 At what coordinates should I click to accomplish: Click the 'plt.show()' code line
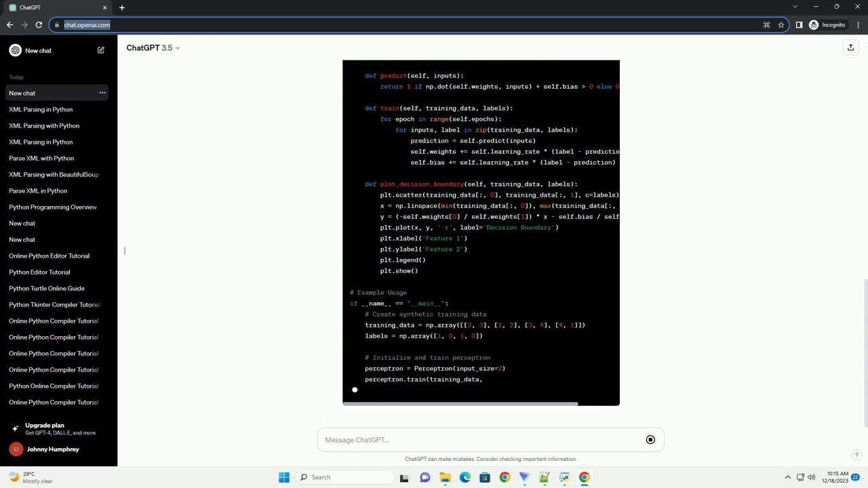pyautogui.click(x=399, y=271)
